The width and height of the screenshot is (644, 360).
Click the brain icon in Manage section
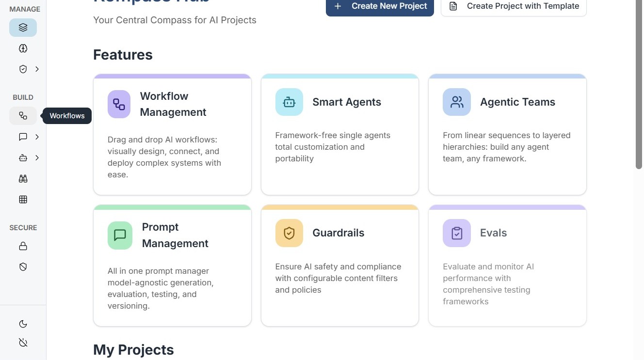(x=23, y=48)
